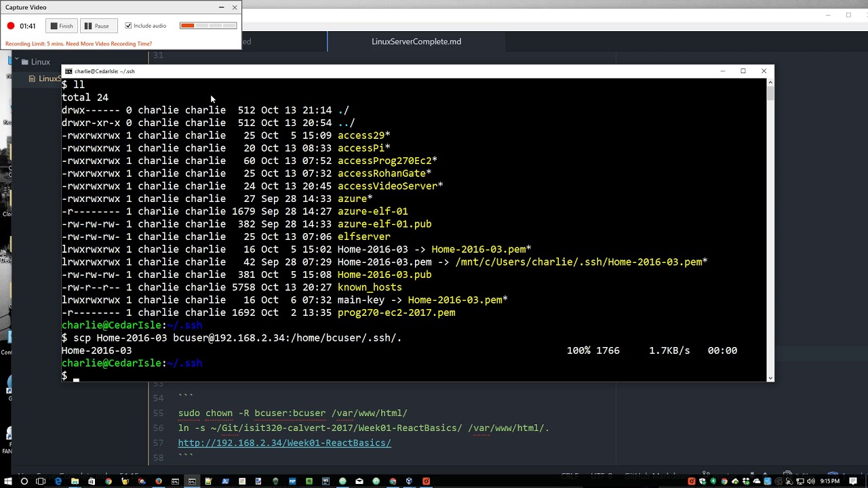868x488 pixels.
Task: Click the red record indicator in Capture Video
Action: coord(11,26)
